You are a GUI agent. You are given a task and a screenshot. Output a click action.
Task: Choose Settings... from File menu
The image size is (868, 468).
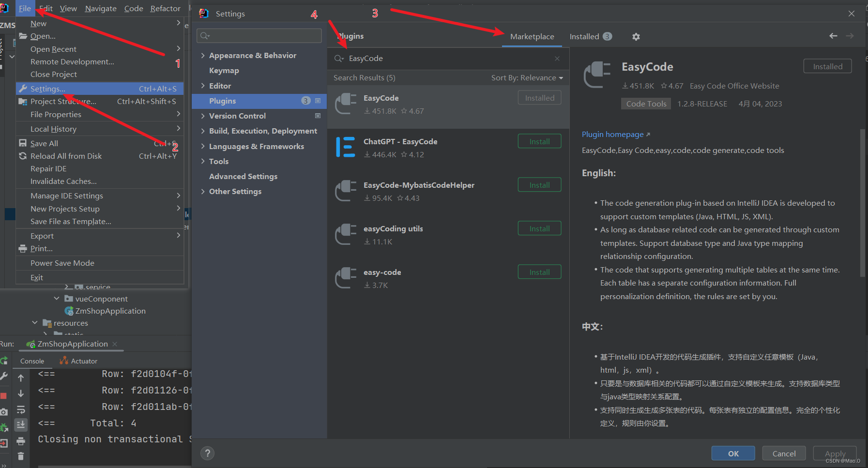pyautogui.click(x=100, y=89)
